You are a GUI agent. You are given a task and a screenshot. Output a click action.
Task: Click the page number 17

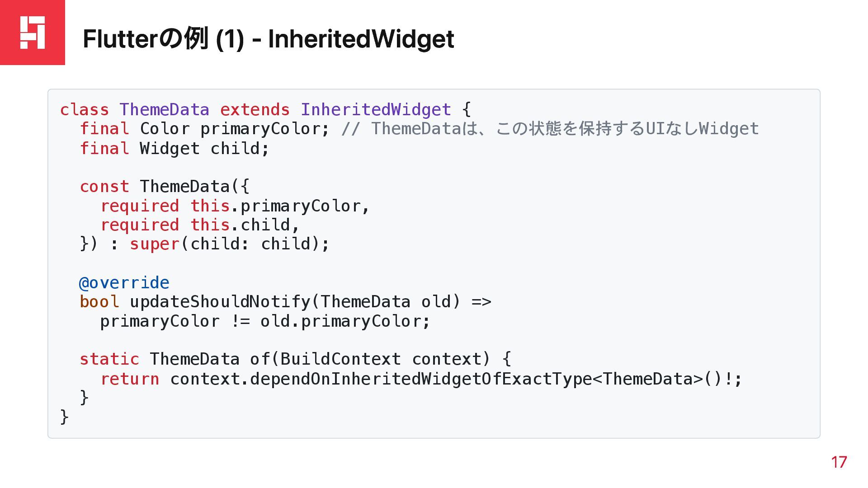pyautogui.click(x=839, y=462)
